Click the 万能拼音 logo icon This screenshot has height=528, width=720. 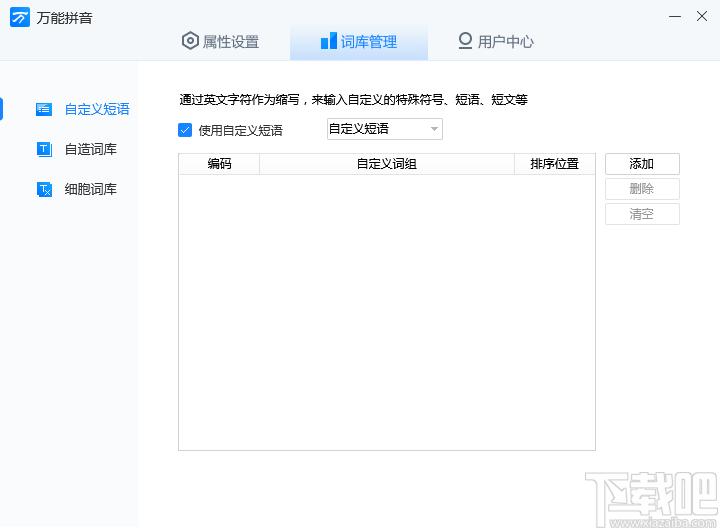[20, 17]
